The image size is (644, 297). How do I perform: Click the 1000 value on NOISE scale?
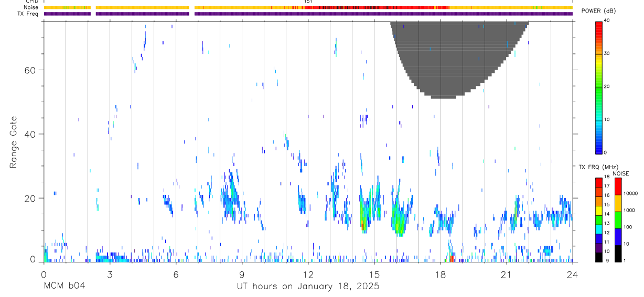click(630, 211)
